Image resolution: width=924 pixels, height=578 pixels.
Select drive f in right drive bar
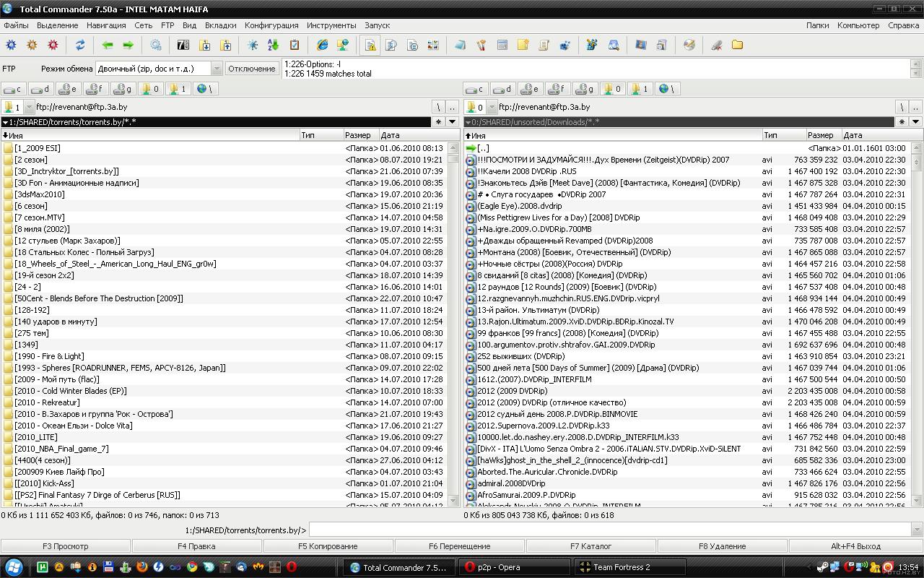pos(557,89)
